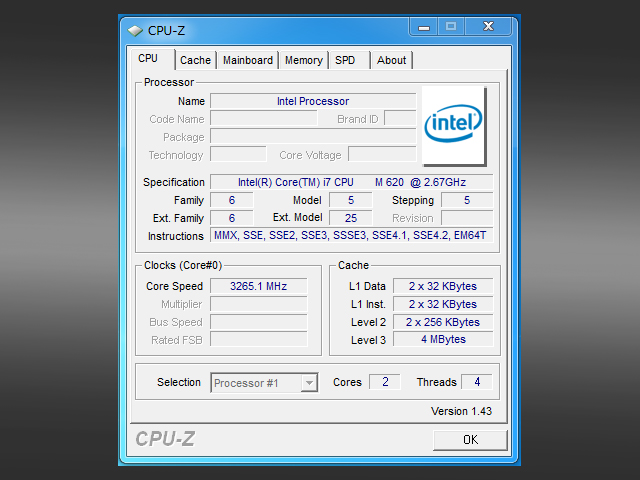Minimize the CPU-Z window
The height and width of the screenshot is (480, 640).
[x=424, y=27]
